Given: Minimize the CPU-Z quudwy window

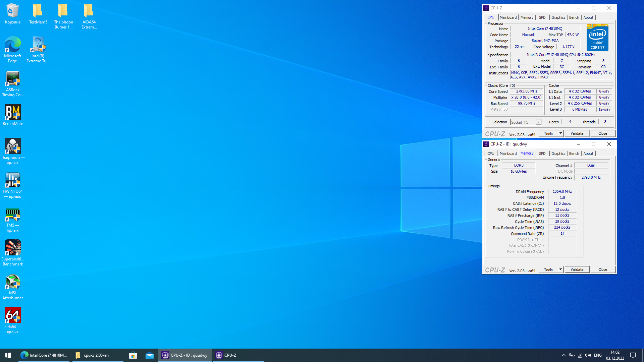Looking at the screenshot, I should 578,144.
